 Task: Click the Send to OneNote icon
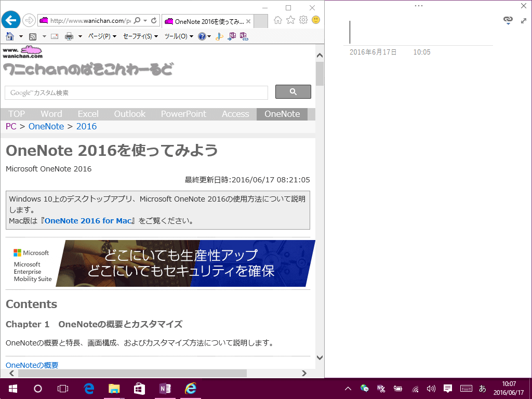(232, 36)
